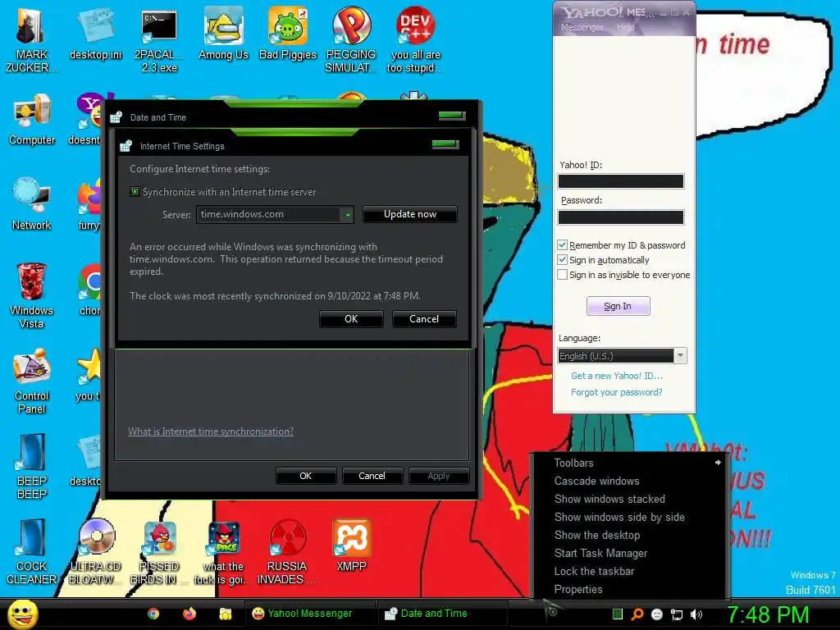Open the Computer desktop icon
840x630 pixels.
pyautogui.click(x=32, y=120)
